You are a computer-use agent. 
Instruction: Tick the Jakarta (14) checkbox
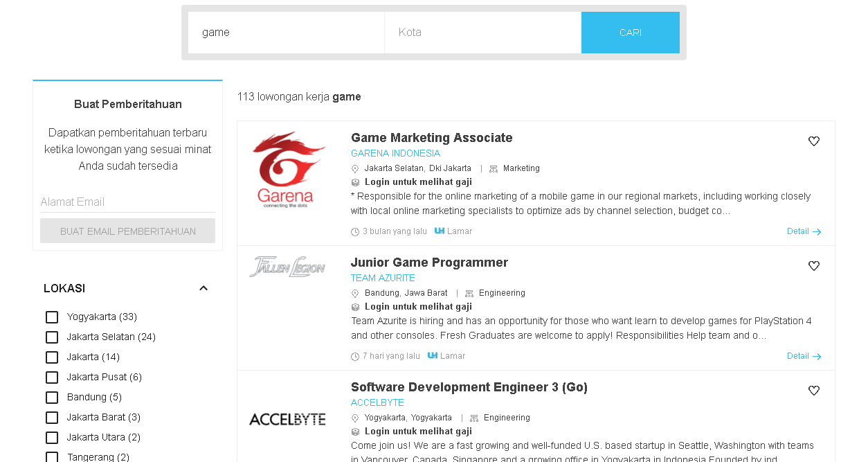[x=52, y=357]
